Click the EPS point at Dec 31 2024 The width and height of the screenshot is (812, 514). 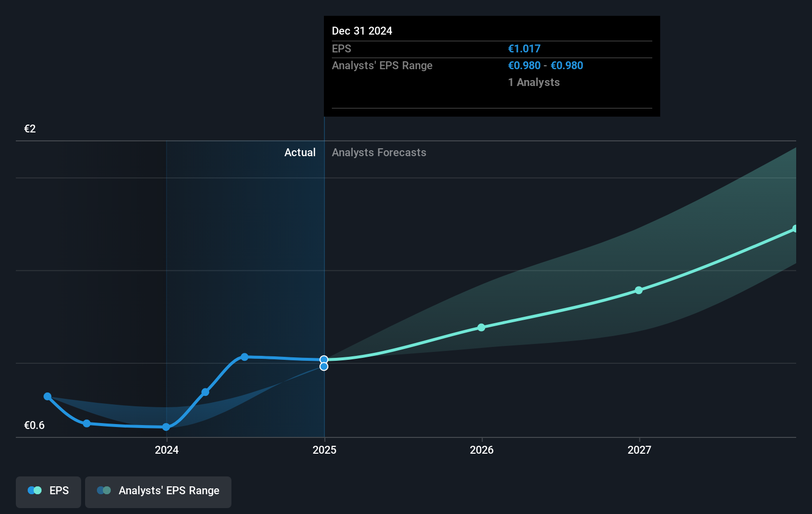[x=324, y=360]
